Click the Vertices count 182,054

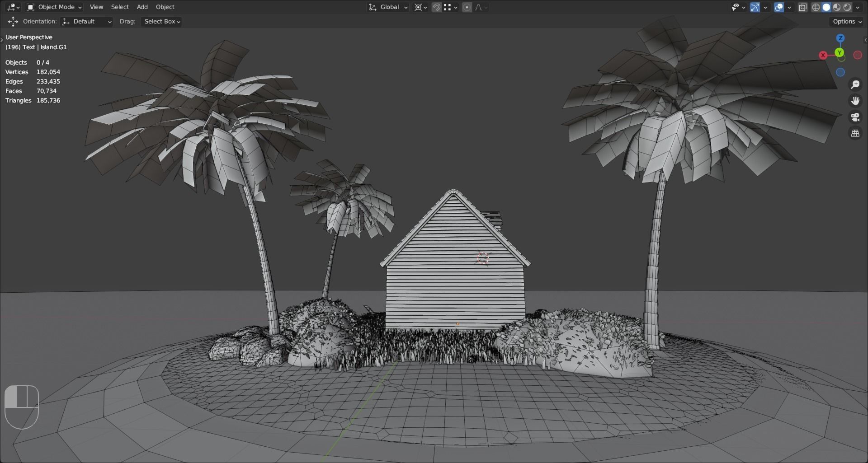[x=48, y=72]
